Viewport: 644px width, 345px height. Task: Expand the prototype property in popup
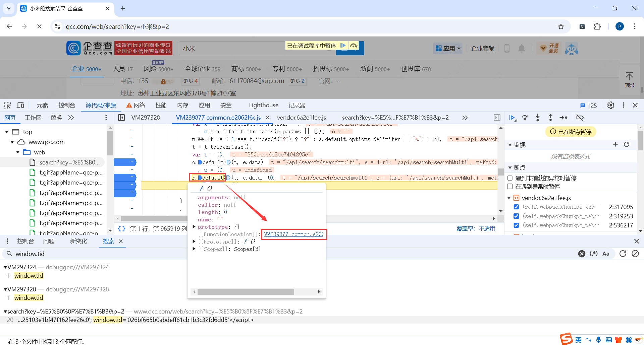[194, 227]
